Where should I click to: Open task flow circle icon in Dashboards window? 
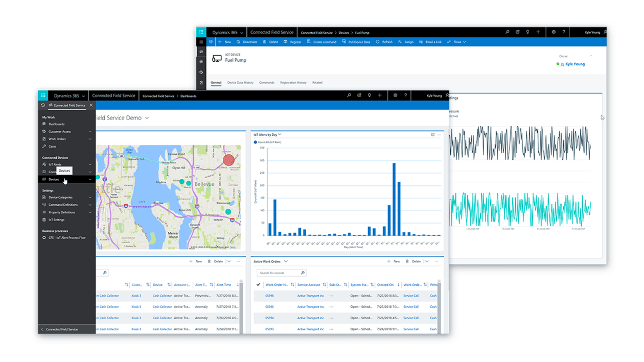click(359, 95)
